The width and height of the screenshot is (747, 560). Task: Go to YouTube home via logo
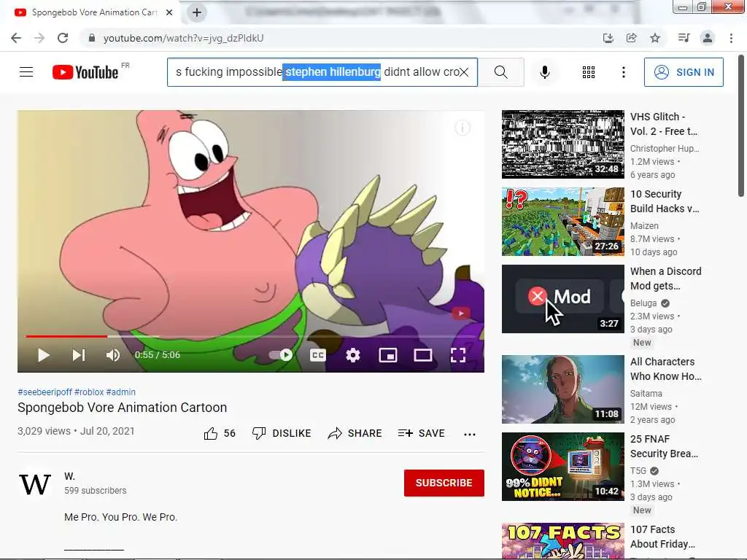[x=86, y=72]
